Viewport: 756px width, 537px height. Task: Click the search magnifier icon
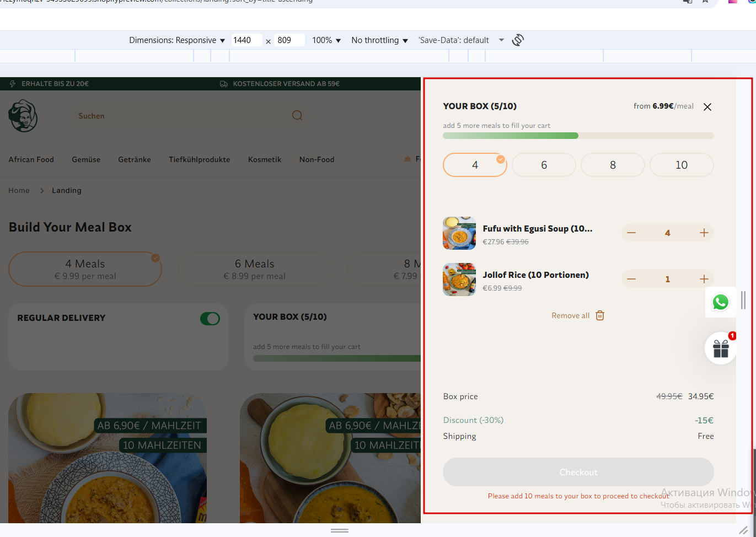(297, 115)
